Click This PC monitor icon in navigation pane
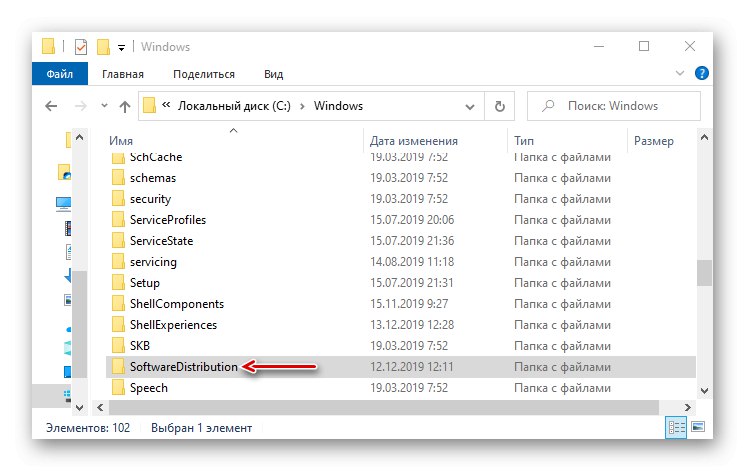The image size is (745, 471). [64, 204]
